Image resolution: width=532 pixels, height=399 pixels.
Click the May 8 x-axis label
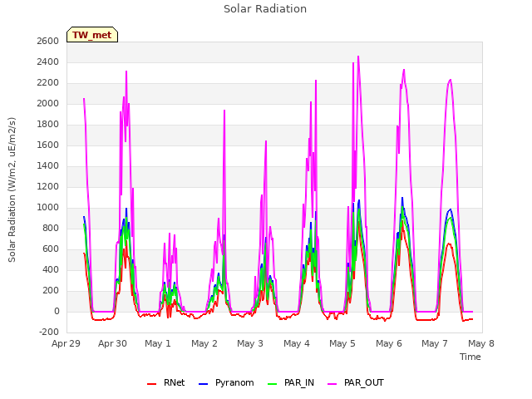481,343
